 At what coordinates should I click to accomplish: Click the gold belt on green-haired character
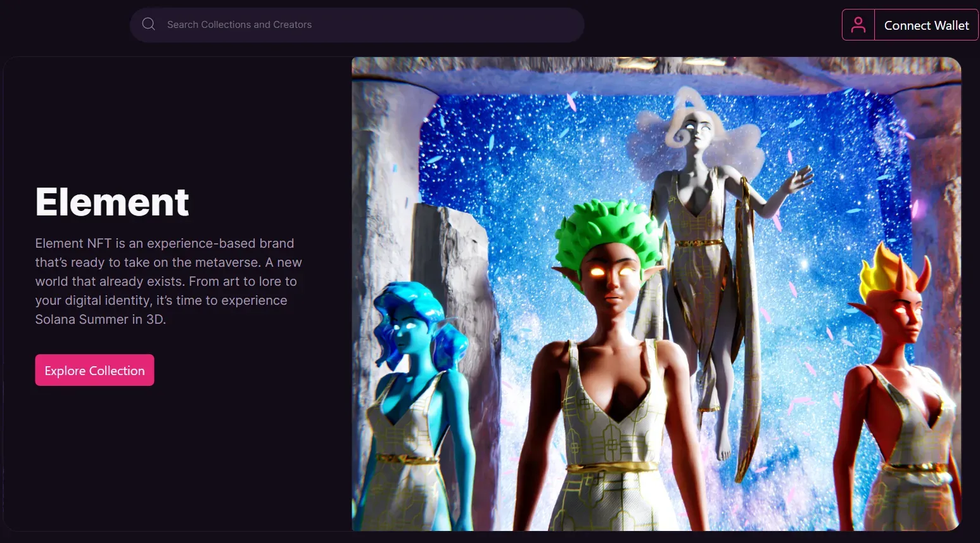click(611, 468)
